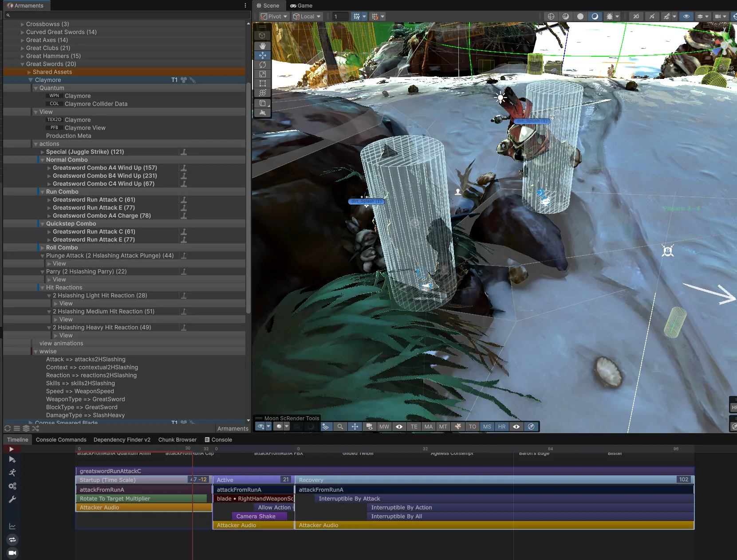Toggle scene visibility eye icon in top toolbar
Screen dimensions: 737x560
click(x=686, y=16)
